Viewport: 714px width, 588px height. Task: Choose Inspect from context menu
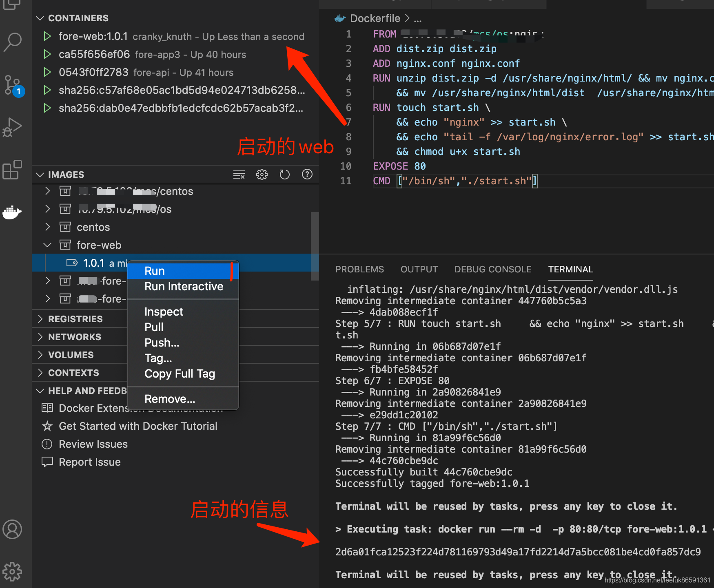(183, 312)
